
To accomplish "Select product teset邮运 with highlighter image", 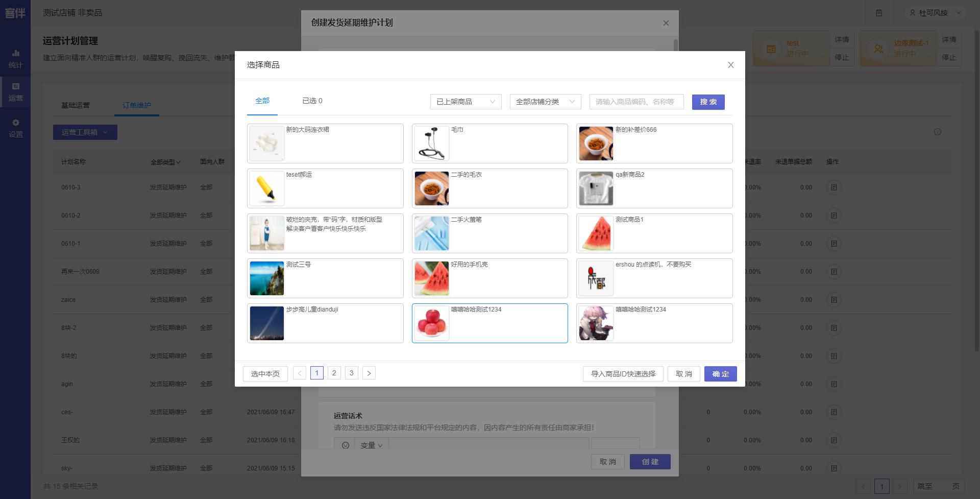I will [x=325, y=188].
